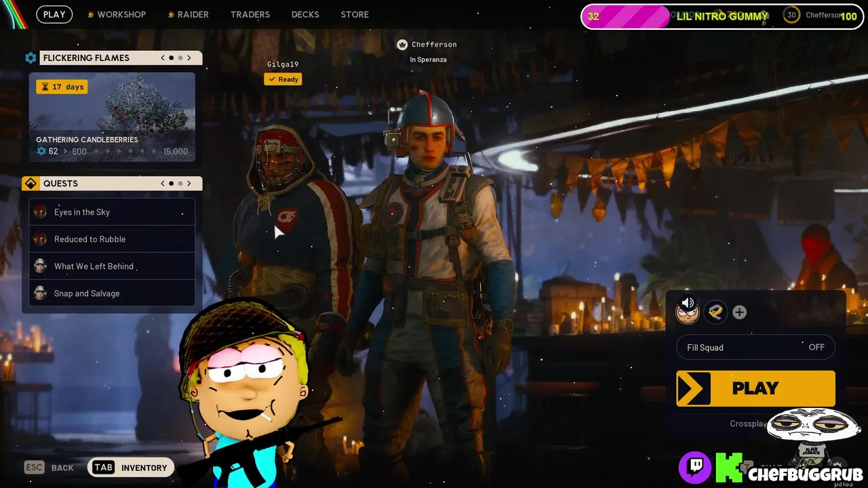Go to previous Quests page chevron
868x488 pixels.
[163, 184]
